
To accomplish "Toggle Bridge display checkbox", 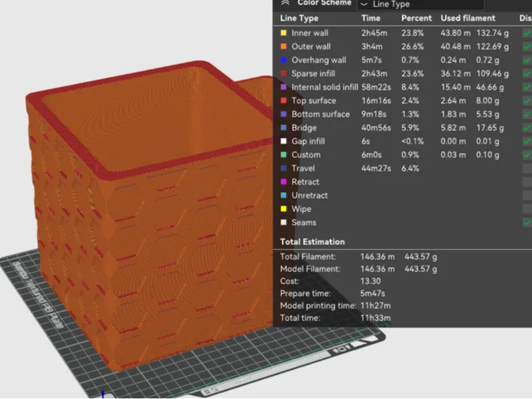I will (527, 128).
